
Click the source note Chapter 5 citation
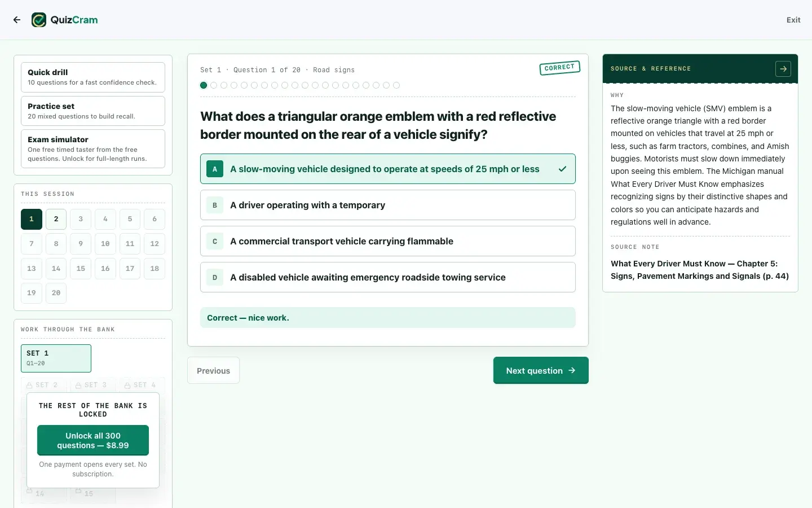tap(700, 270)
